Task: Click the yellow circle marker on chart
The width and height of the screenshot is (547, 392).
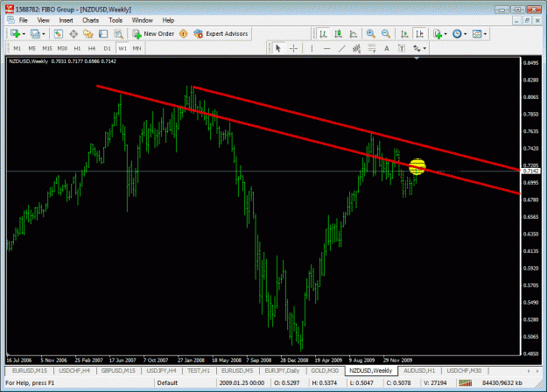Action: coord(417,167)
